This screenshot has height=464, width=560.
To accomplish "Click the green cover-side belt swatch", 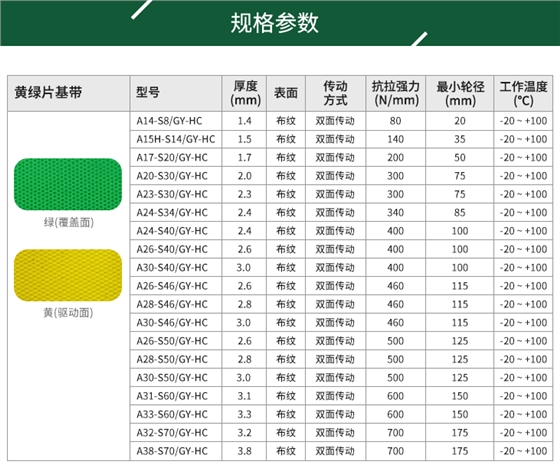I will pos(68,184).
